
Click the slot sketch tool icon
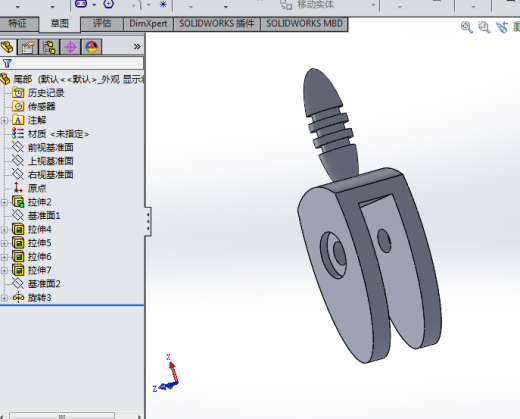coord(81,4)
